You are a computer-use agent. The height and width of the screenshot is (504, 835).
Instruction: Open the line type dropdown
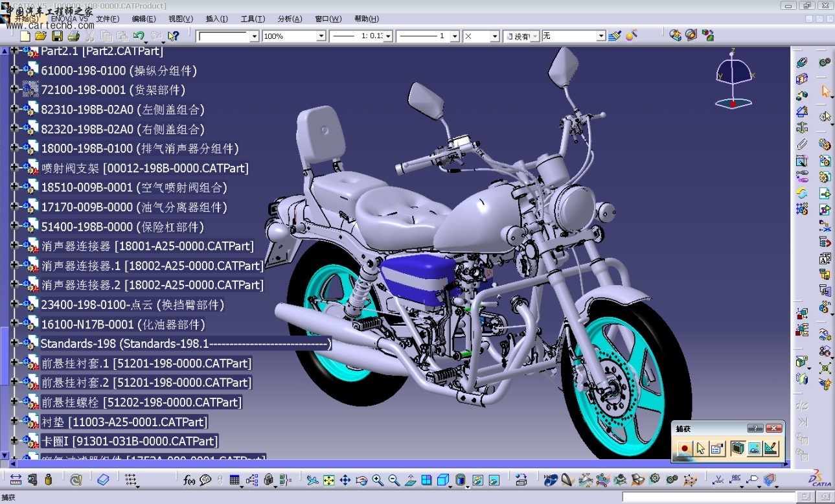pos(455,36)
